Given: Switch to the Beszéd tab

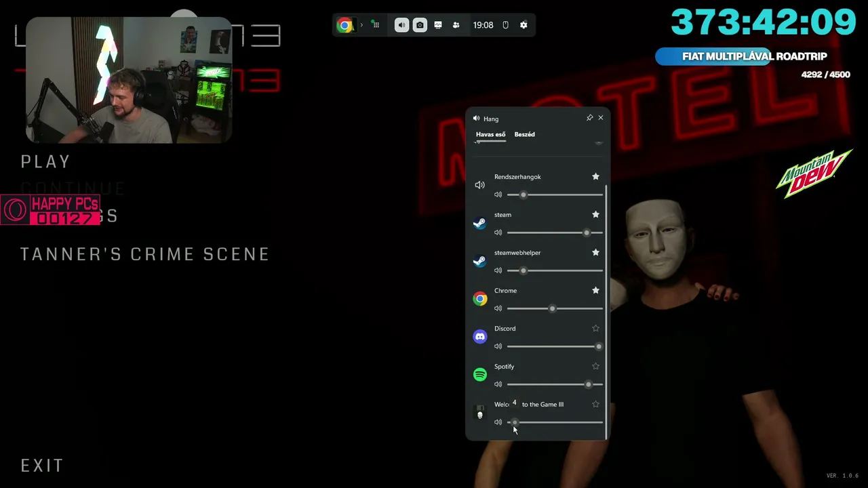Looking at the screenshot, I should point(524,134).
